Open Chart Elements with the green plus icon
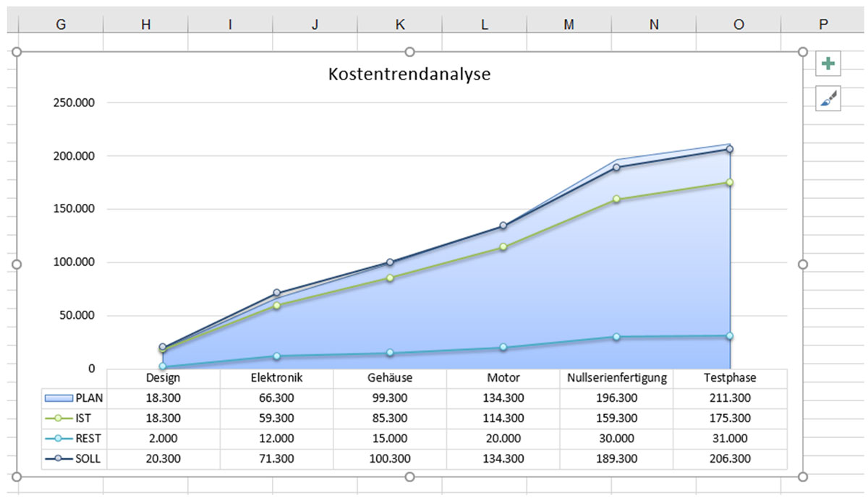This screenshot has width=868, height=498. click(x=827, y=64)
